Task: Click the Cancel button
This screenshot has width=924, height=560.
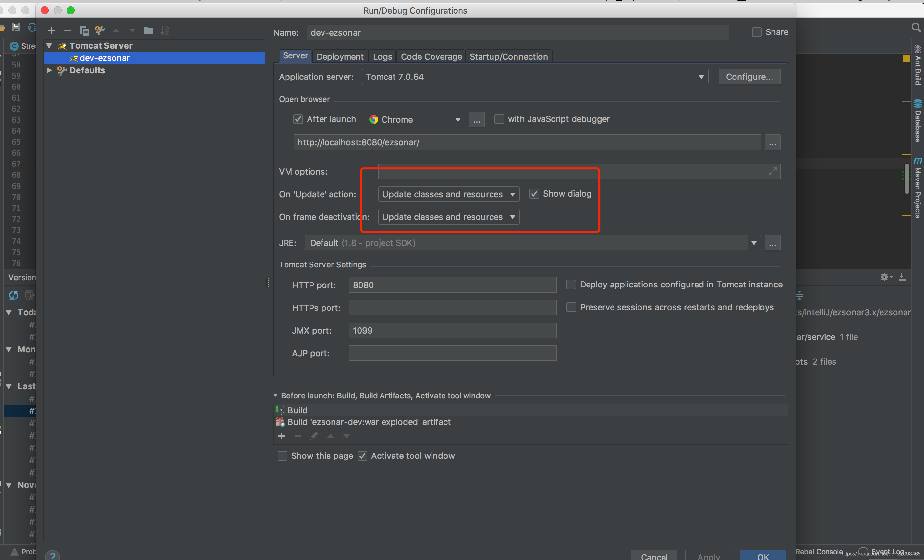Action: pos(654,556)
